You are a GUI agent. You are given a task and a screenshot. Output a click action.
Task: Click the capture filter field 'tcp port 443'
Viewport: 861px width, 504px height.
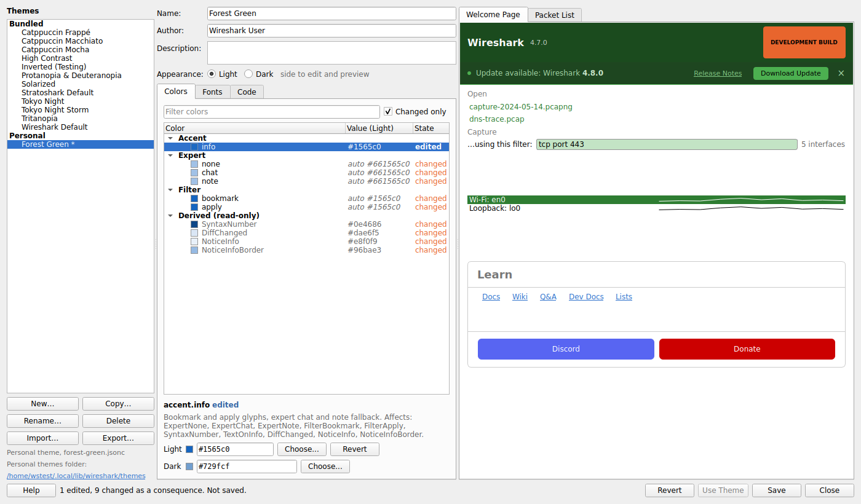point(667,144)
